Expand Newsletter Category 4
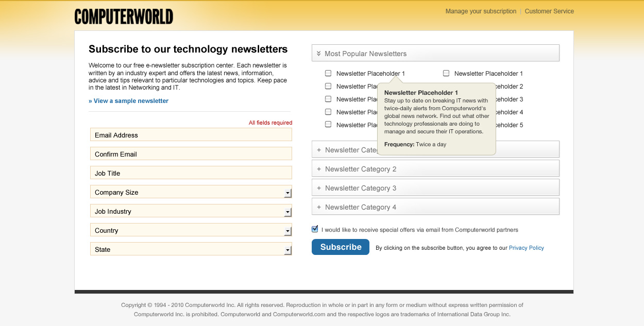Image resolution: width=644 pixels, height=326 pixels. (x=435, y=207)
